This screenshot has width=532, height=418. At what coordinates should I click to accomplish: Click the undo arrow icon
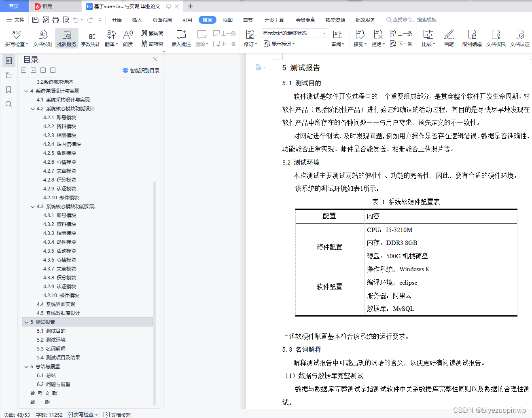(76, 20)
